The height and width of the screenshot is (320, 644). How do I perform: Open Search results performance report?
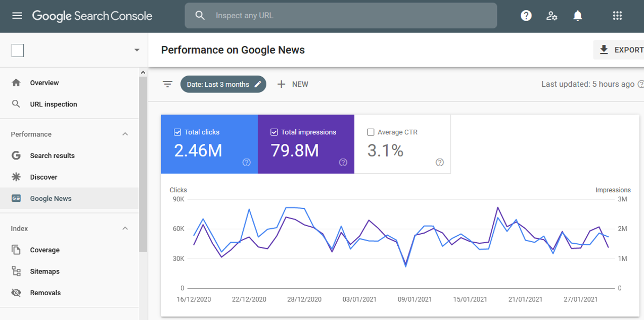tap(69, 155)
